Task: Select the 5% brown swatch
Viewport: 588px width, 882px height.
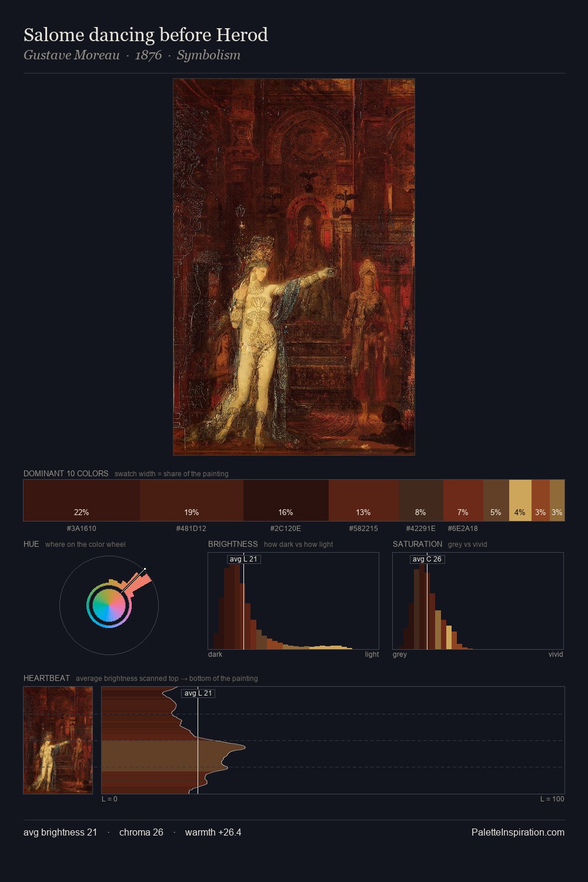Action: (496, 500)
